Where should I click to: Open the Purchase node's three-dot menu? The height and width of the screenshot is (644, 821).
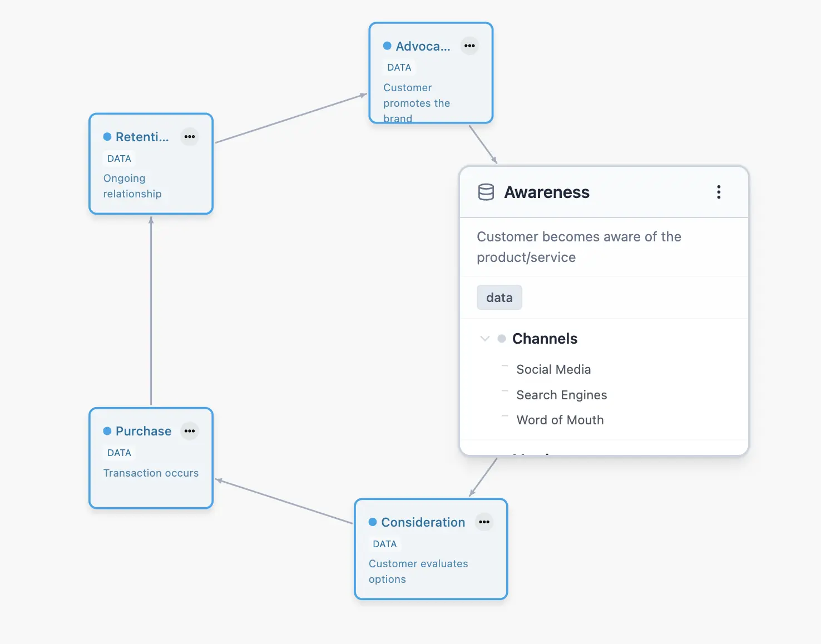point(190,431)
